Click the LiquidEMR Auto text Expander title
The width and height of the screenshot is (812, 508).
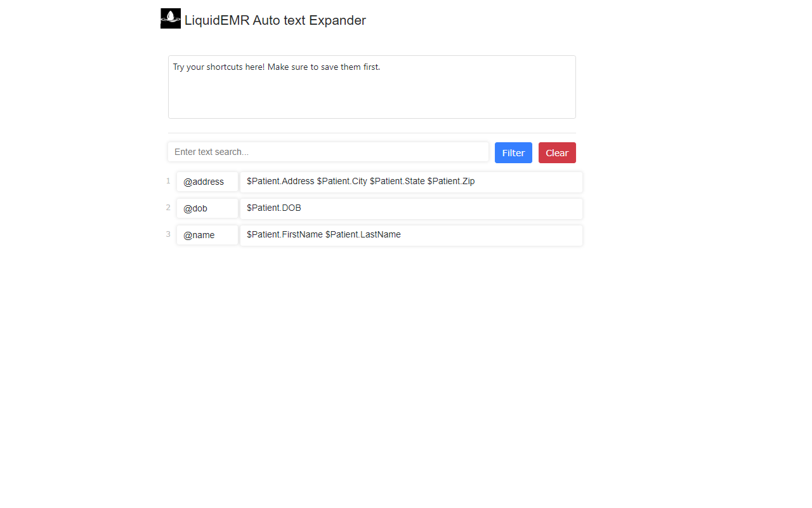[275, 20]
